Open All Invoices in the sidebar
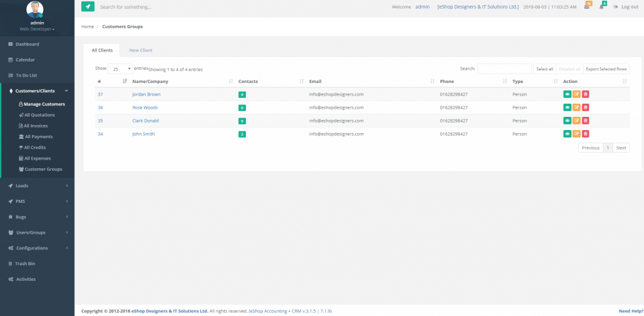The height and width of the screenshot is (316, 644). point(38,126)
